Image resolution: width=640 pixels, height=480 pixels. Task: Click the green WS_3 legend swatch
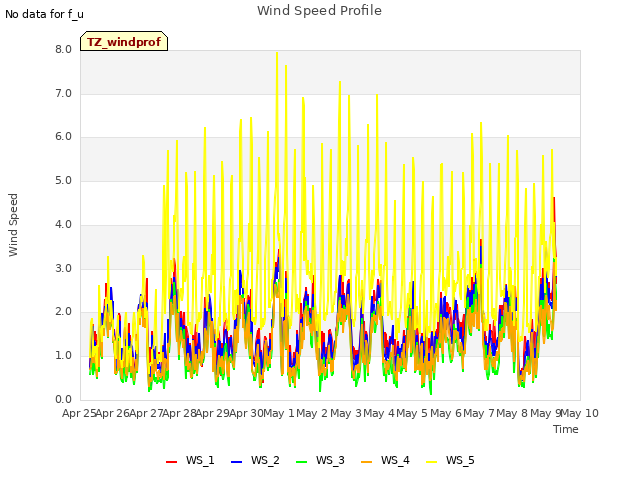[x=302, y=462]
